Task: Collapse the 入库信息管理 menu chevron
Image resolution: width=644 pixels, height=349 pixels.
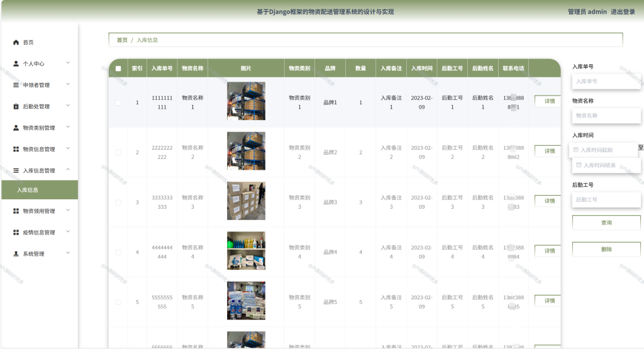Action: tap(68, 170)
